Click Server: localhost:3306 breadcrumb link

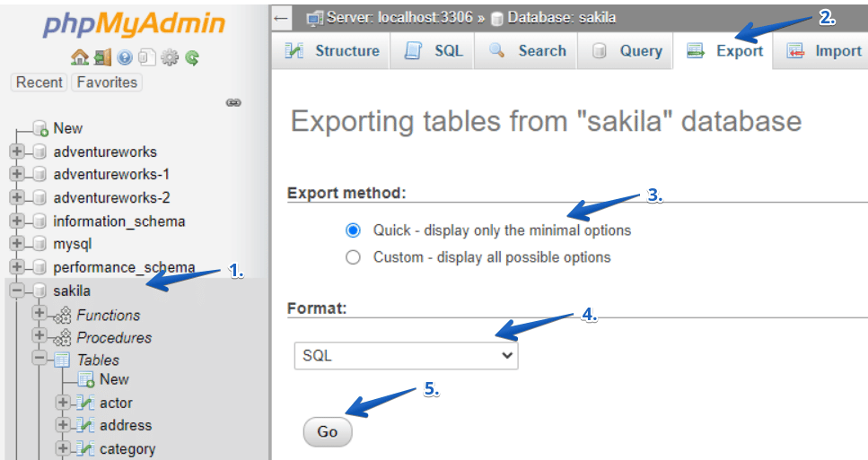coord(399,18)
